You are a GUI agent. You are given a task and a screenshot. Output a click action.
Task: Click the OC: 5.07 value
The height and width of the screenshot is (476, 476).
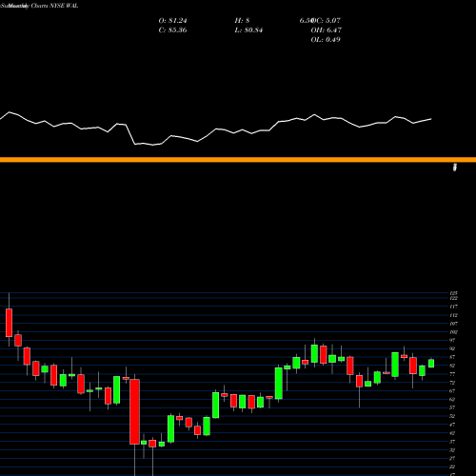coord(326,21)
